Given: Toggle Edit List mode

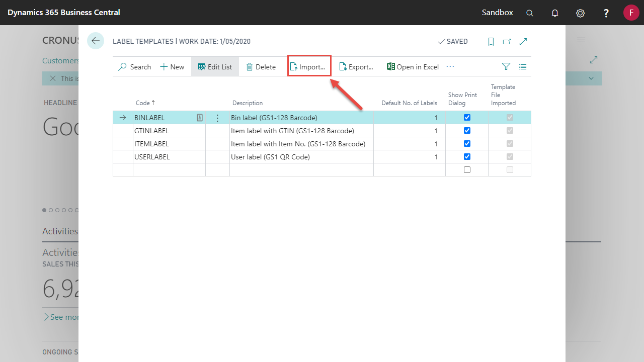Looking at the screenshot, I should click(215, 67).
